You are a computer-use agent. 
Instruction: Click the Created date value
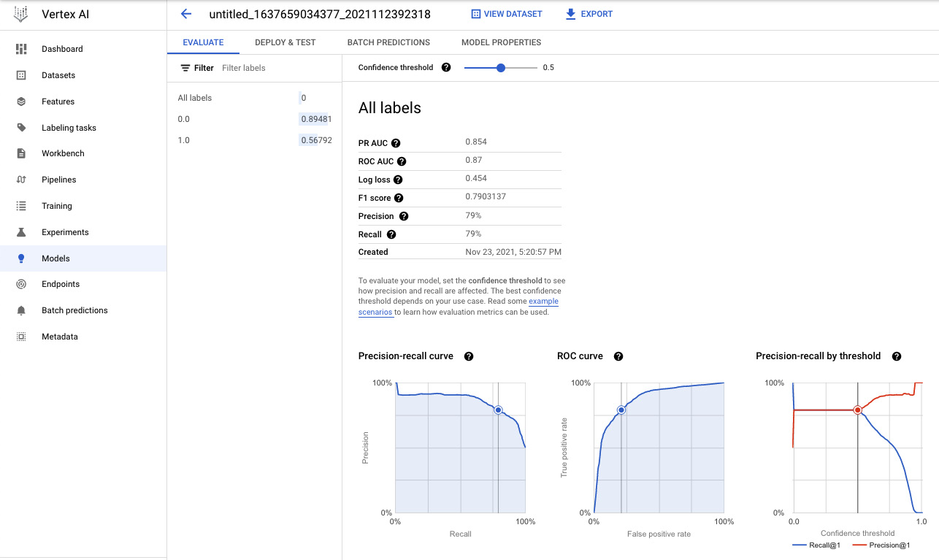[x=513, y=252]
